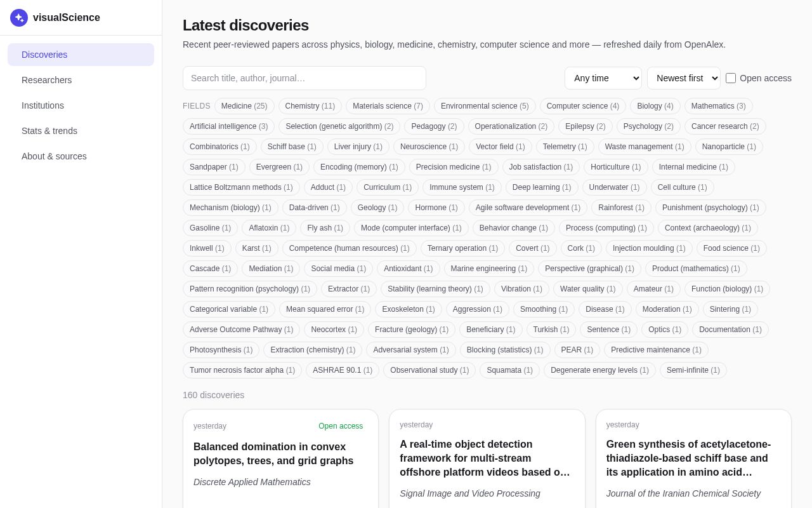This screenshot has width=812, height=508.
Task: Select Tumor necrosis factor alpha (1) chip
Action: pyautogui.click(x=242, y=370)
